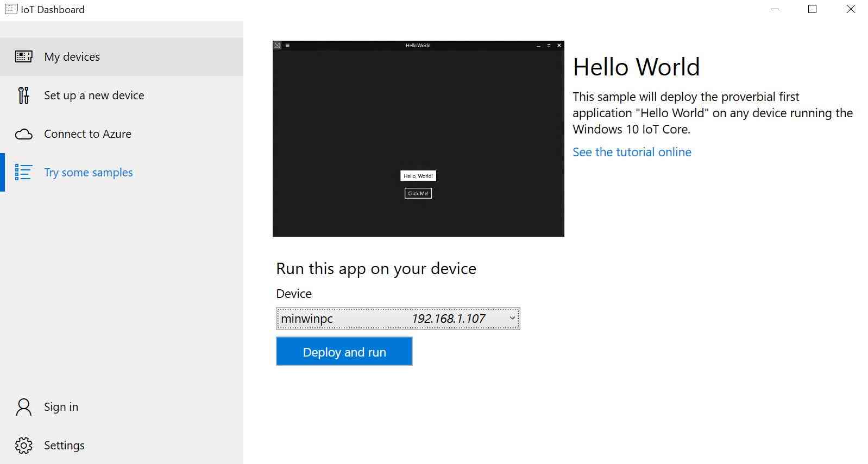Go to Set up a new device
Image resolution: width=868 pixels, height=464 pixels.
[122, 95]
